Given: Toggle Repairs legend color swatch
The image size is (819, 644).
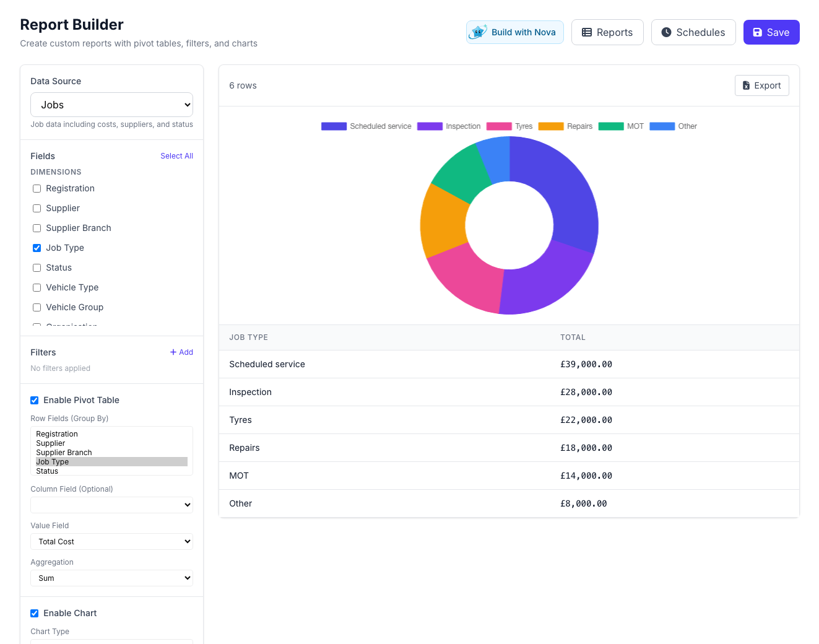Looking at the screenshot, I should click(551, 126).
